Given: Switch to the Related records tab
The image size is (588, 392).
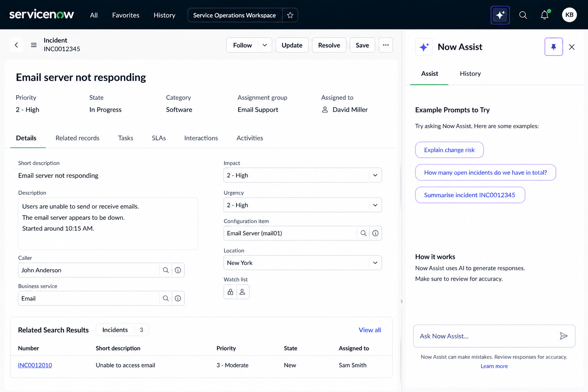Looking at the screenshot, I should point(77,138).
